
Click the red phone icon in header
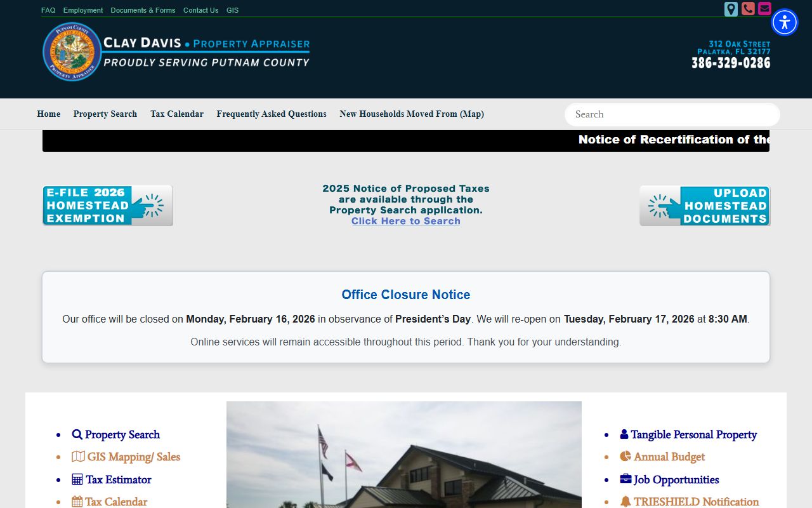[748, 9]
